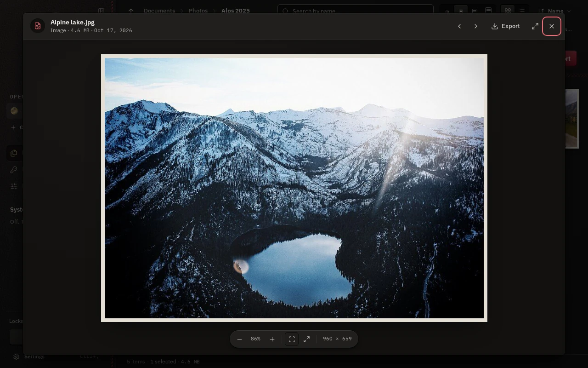Switch to grid view in the background toolbar
The width and height of the screenshot is (588, 368).
[x=508, y=10]
